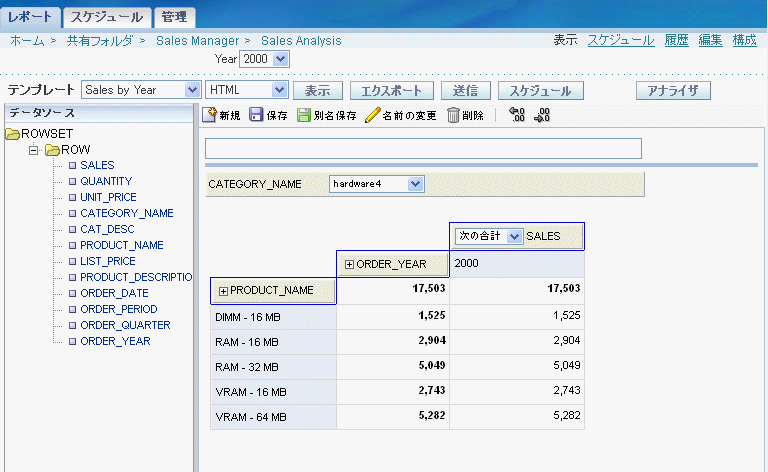Click the 表示 view button
The height and width of the screenshot is (472, 768).
(317, 91)
